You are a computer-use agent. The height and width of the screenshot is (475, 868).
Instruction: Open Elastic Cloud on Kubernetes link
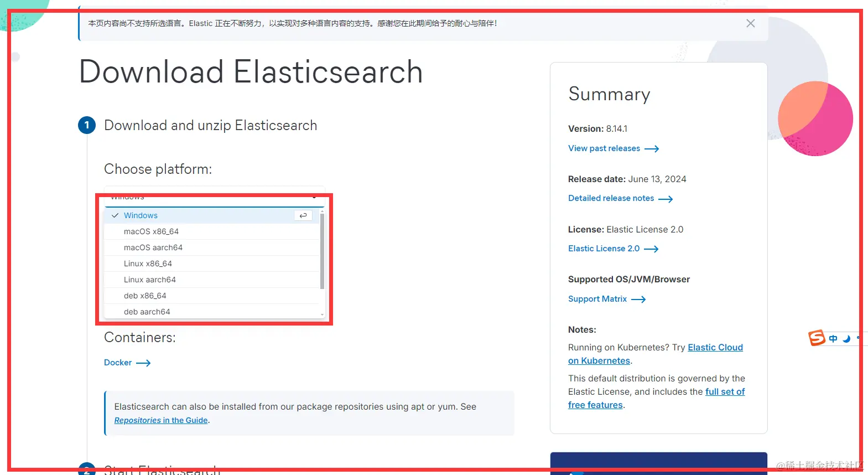point(715,348)
